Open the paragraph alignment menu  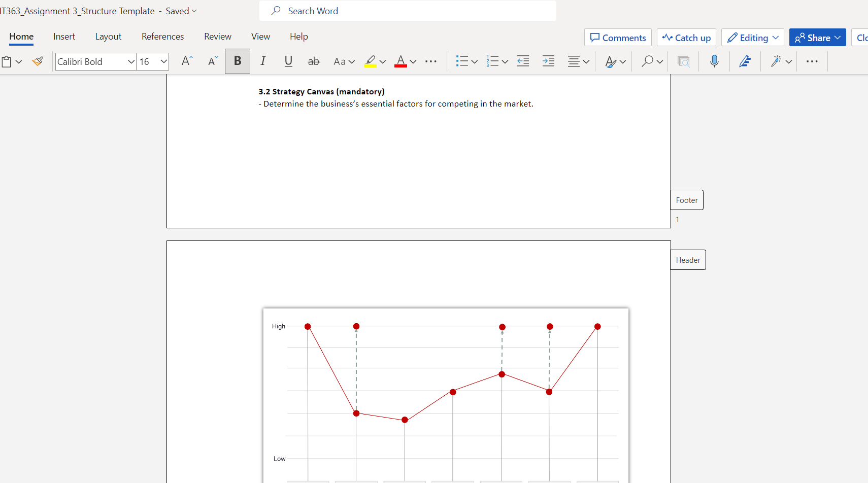[578, 61]
